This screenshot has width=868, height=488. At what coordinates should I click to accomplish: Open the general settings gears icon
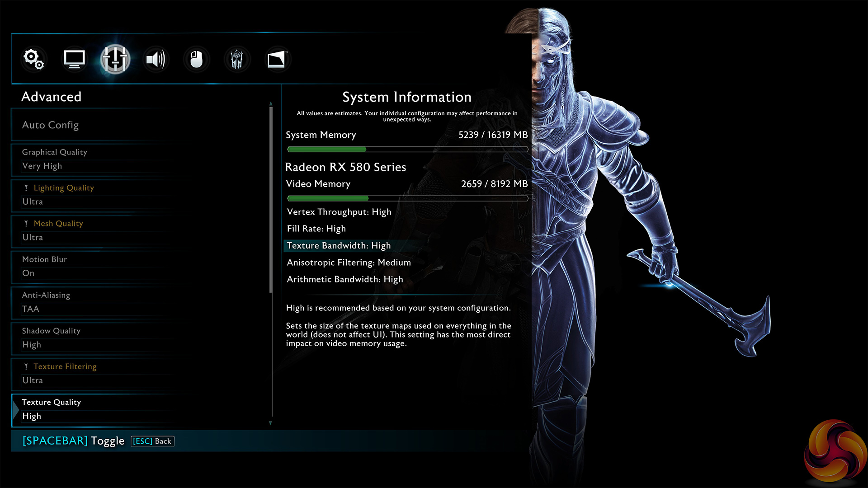pyautogui.click(x=34, y=59)
